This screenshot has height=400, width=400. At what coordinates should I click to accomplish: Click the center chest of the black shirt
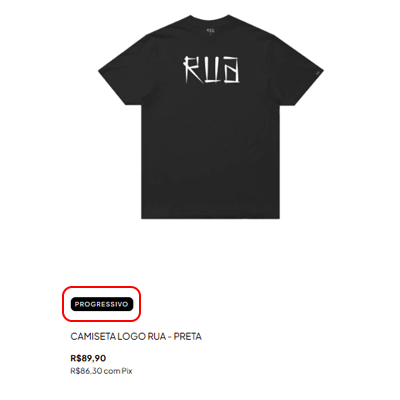click(x=211, y=110)
